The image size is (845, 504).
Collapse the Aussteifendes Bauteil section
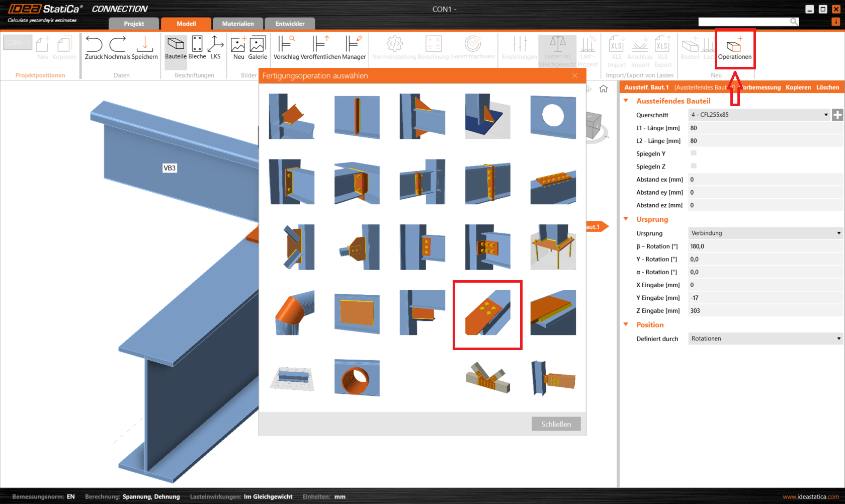(626, 101)
